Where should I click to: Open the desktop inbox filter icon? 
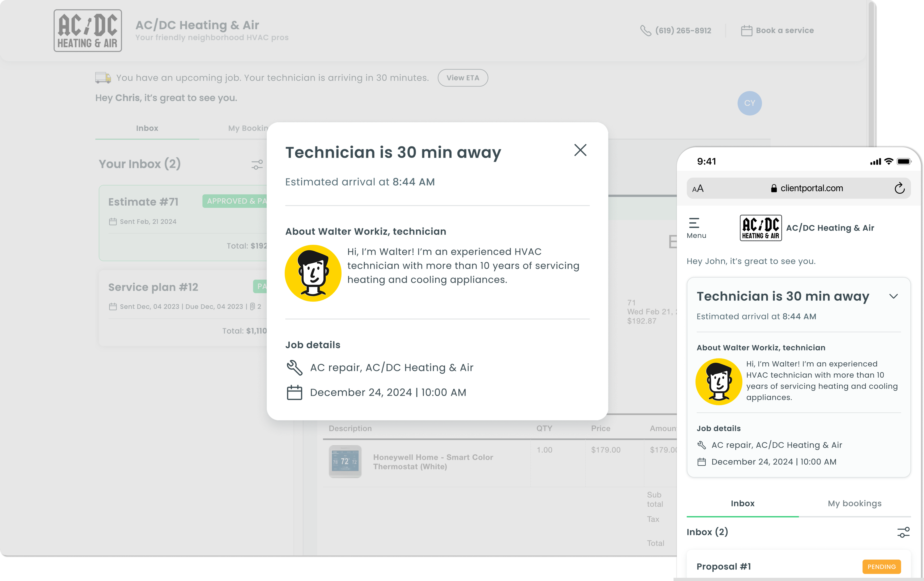click(x=257, y=165)
